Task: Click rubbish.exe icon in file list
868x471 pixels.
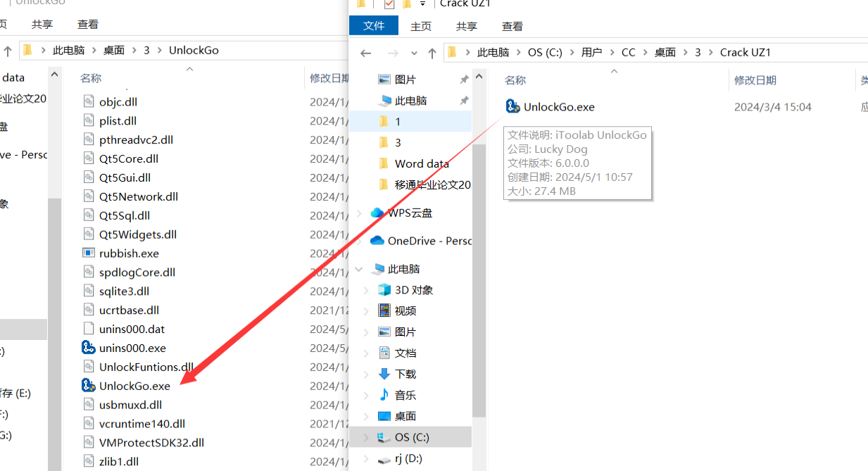Action: coord(89,253)
